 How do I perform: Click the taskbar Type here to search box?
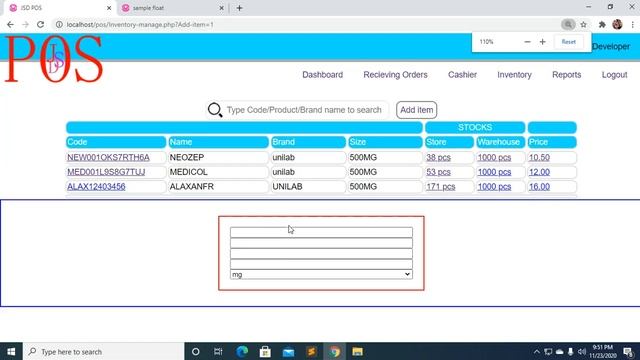(104, 351)
